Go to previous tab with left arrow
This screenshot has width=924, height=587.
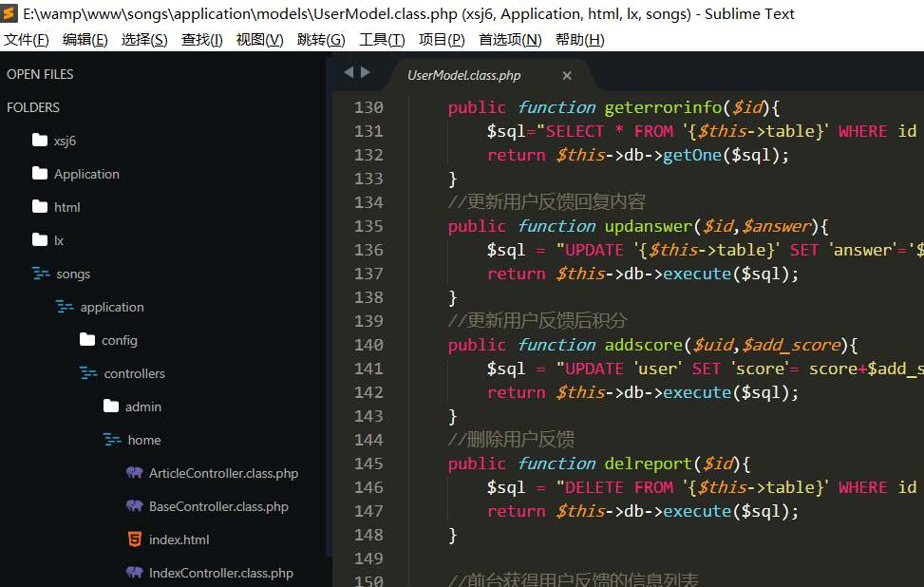tap(349, 72)
